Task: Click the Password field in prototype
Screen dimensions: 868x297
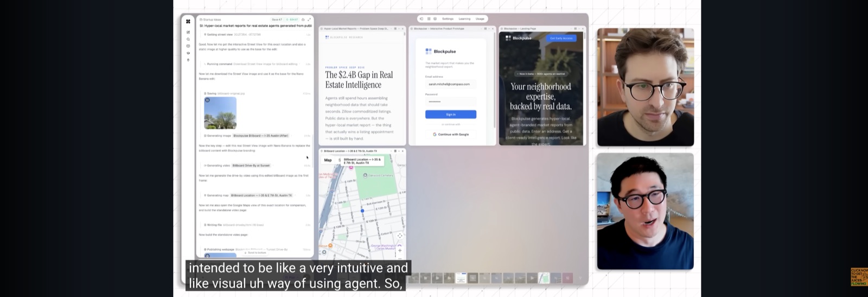Action: (451, 102)
